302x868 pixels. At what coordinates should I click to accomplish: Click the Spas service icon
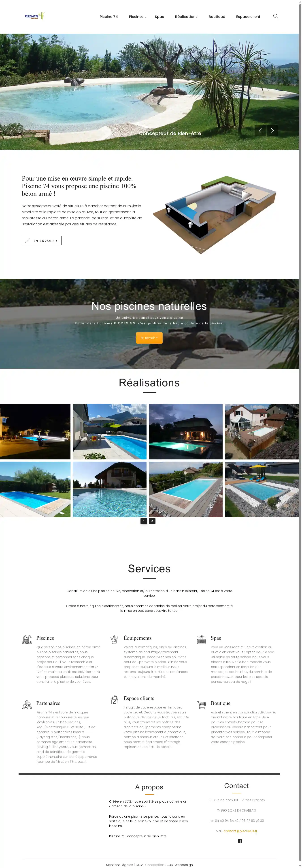pos(201,639)
